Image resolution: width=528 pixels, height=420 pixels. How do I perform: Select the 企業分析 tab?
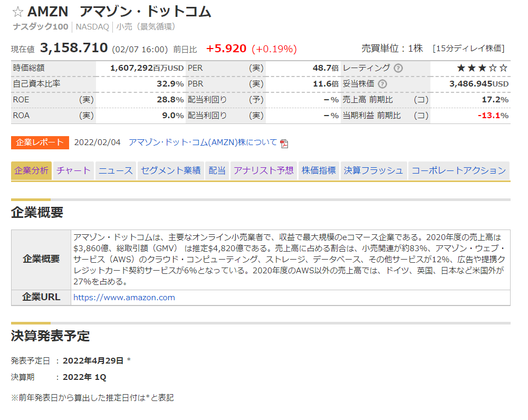pyautogui.click(x=31, y=170)
